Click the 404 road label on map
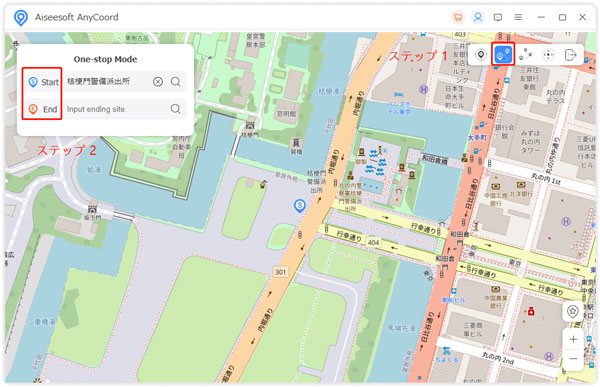This screenshot has width=600, height=387. tap(373, 242)
